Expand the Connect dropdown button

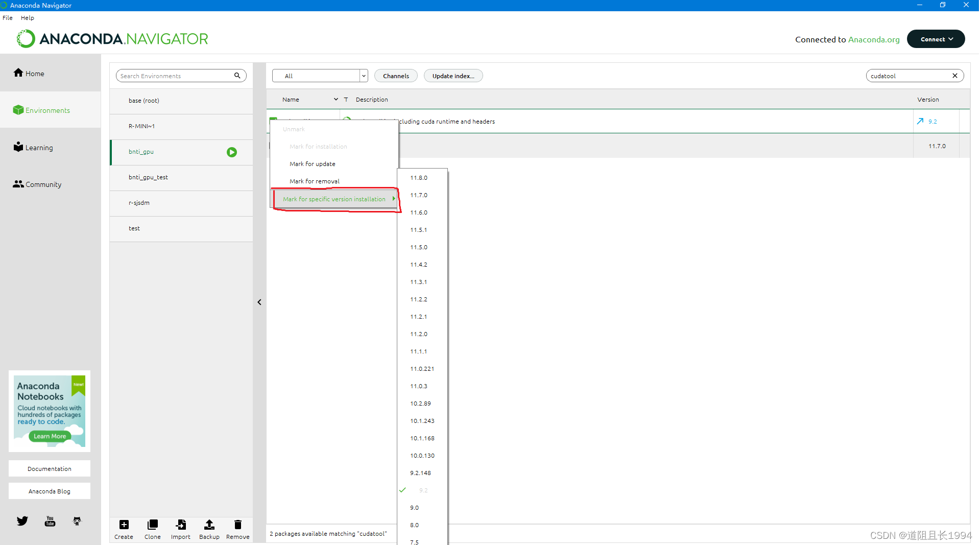[936, 39]
